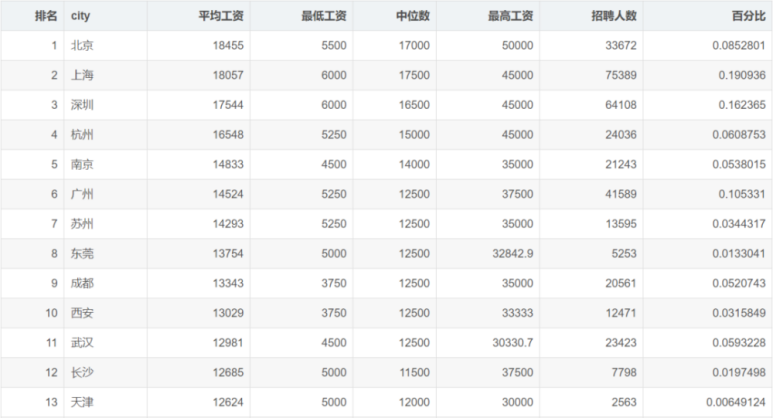The height and width of the screenshot is (418, 773).
Task: Click average salary value 12624
Action: [x=228, y=402]
